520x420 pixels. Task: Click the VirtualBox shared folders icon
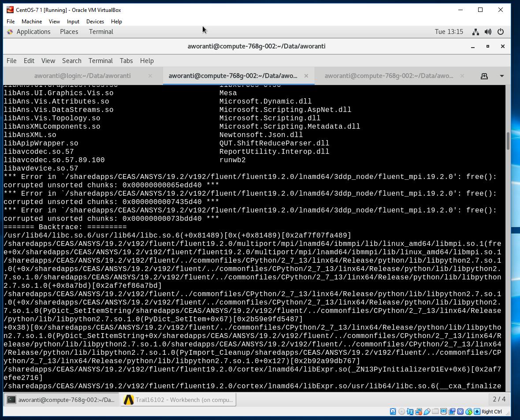point(435,412)
